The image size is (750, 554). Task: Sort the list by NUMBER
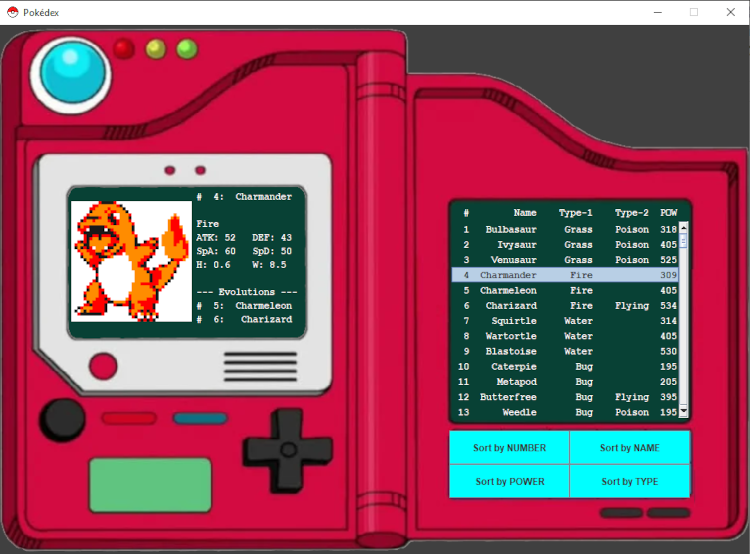point(509,447)
